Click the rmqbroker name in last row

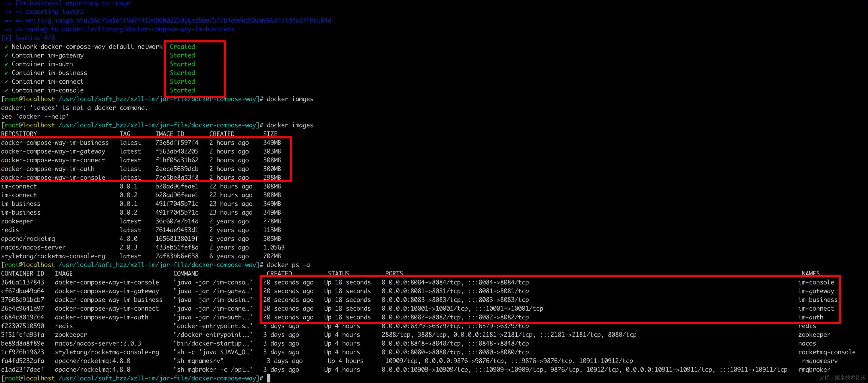[814, 369]
